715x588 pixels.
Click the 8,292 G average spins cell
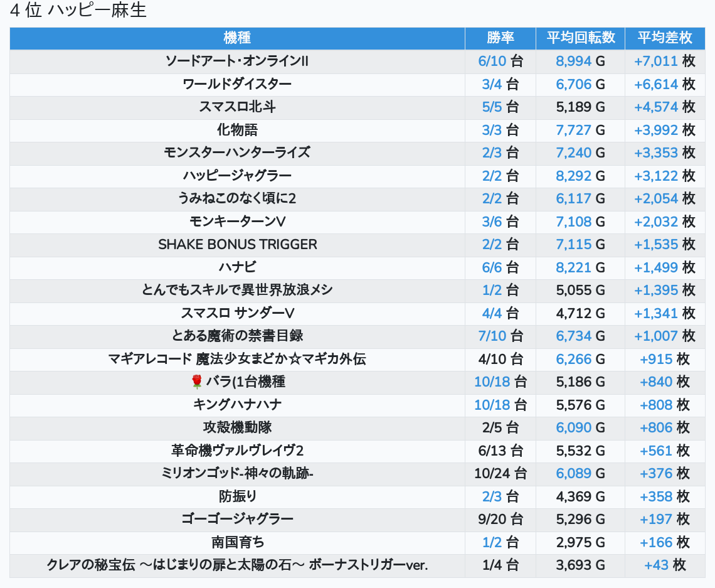(581, 176)
